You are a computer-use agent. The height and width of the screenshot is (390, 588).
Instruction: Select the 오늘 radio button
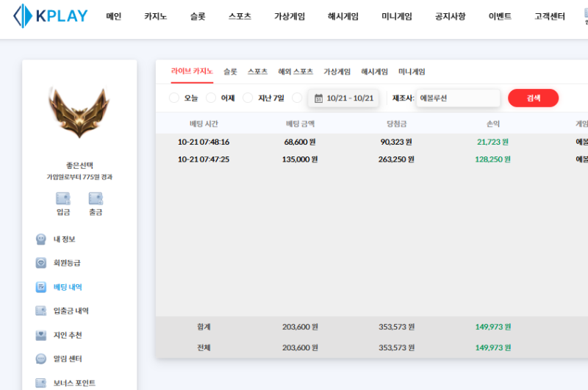pos(174,98)
